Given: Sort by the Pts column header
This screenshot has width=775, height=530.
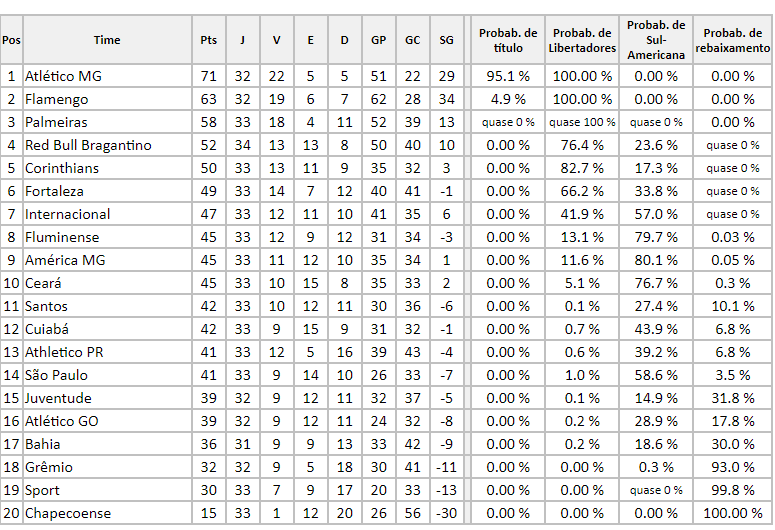Looking at the screenshot, I should tap(208, 40).
